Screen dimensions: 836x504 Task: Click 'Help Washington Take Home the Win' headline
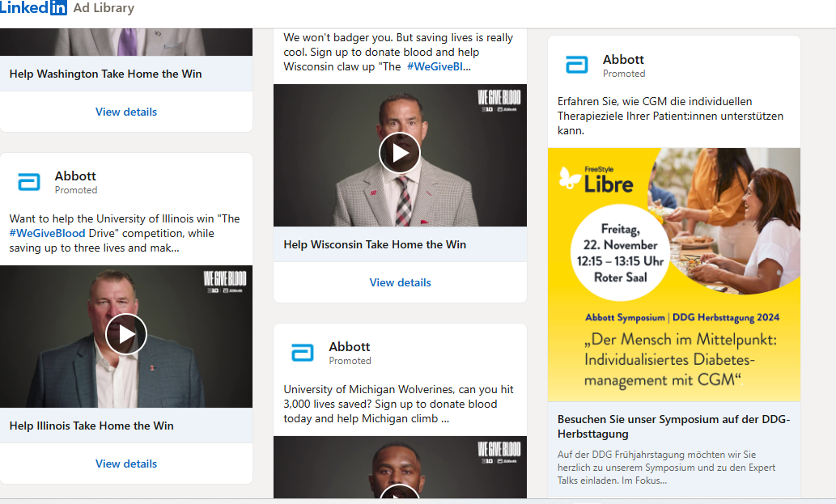105,74
